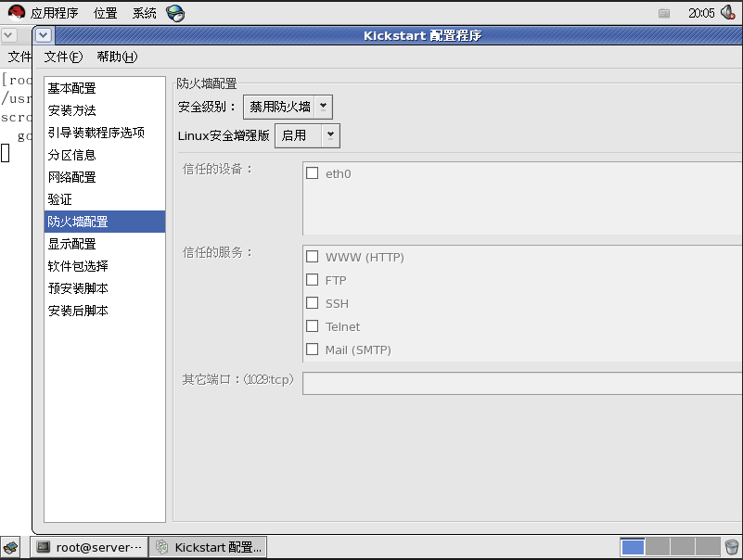The image size is (743, 560).
Task: Click the Red Hat logo icon
Action: 16,12
